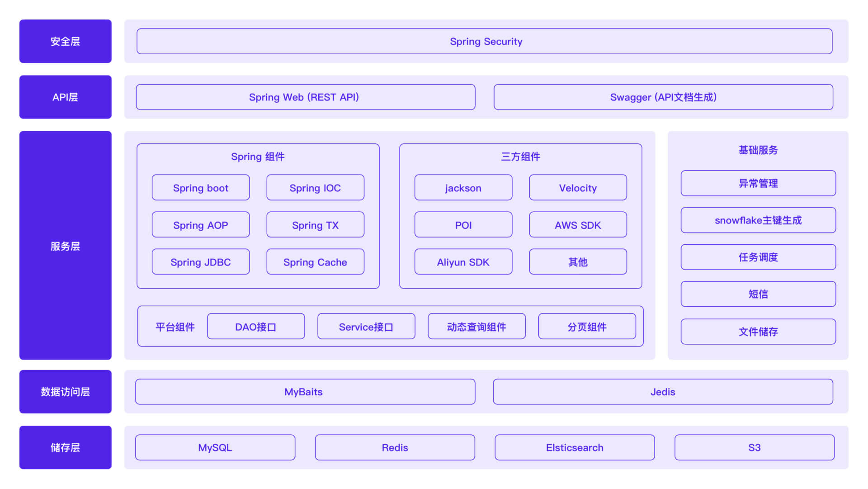Select the Spring JDBC box
This screenshot has width=868, height=489.
201,262
